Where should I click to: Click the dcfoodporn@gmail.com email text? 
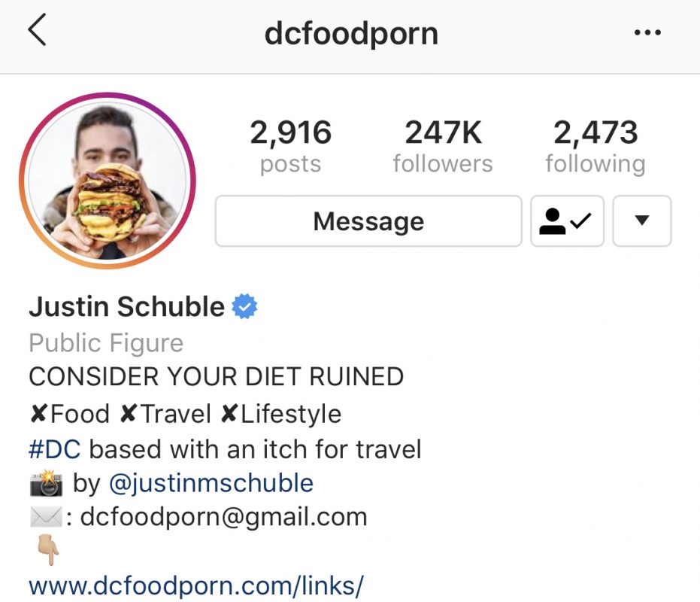pos(223,517)
